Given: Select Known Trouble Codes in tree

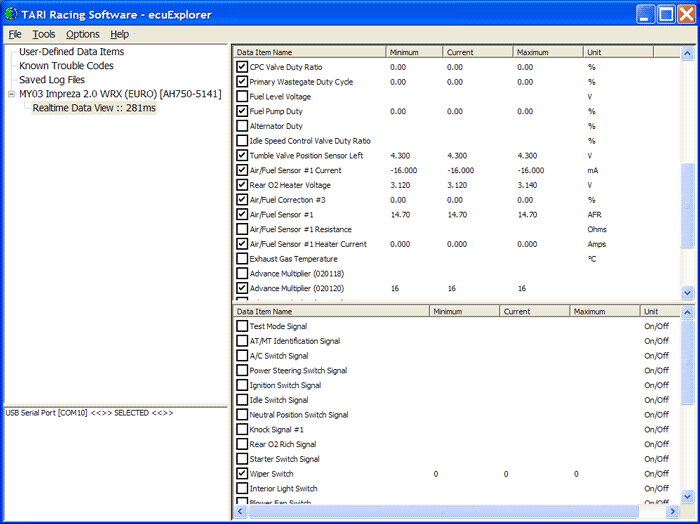Looking at the screenshot, I should (x=66, y=66).
